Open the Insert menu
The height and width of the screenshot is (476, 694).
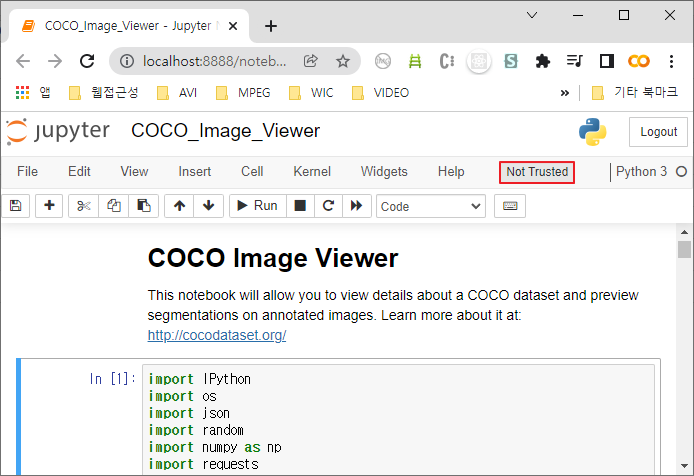click(195, 171)
